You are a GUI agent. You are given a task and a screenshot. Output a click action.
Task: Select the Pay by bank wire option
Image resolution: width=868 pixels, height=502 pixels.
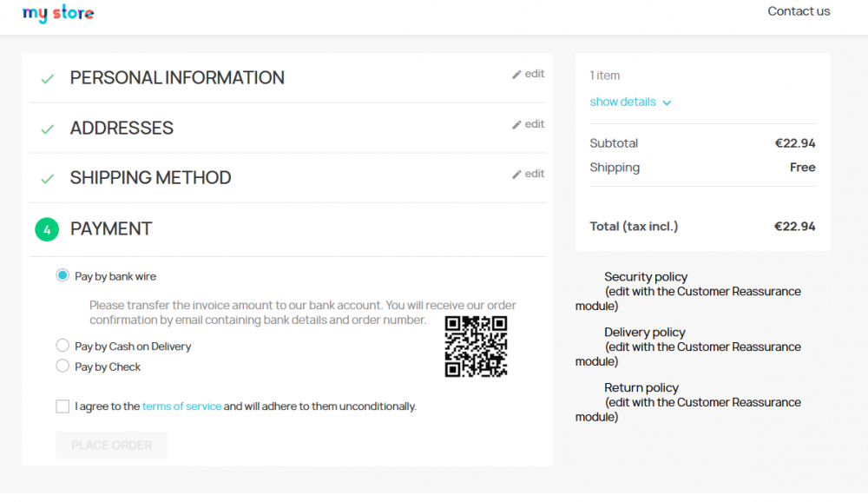62,275
